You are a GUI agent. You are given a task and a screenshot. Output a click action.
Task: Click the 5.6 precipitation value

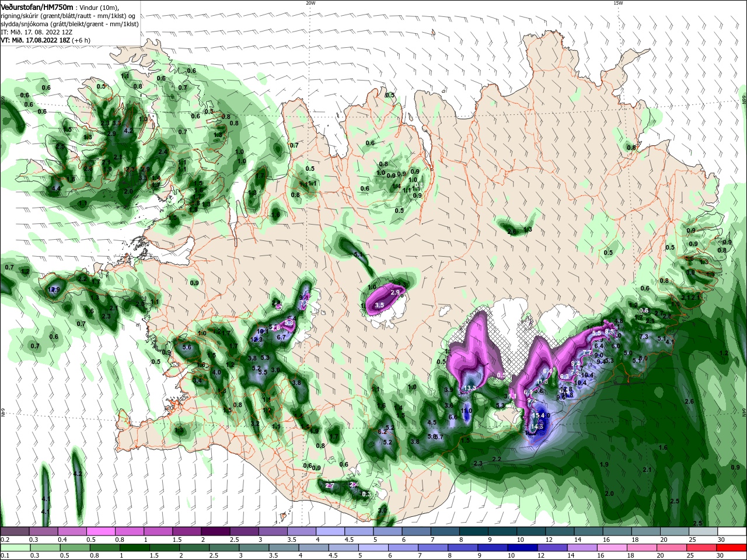tap(187, 347)
